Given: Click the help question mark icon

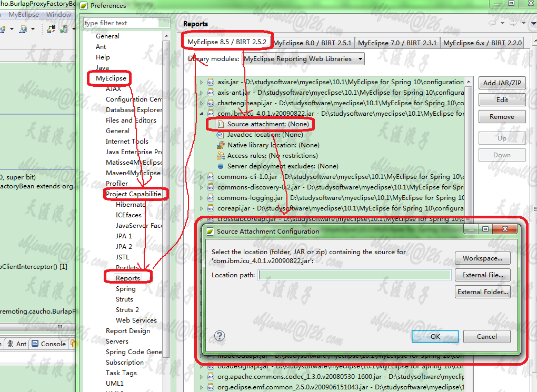Looking at the screenshot, I should [x=220, y=336].
